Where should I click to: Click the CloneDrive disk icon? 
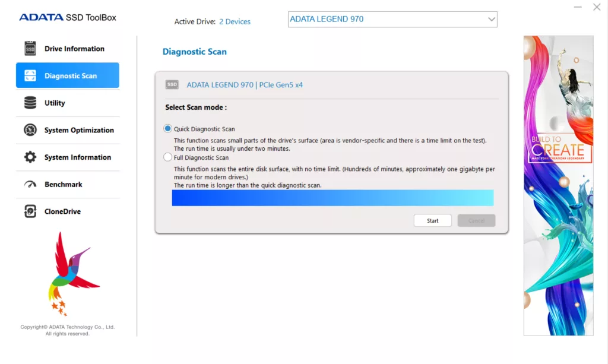(x=30, y=211)
